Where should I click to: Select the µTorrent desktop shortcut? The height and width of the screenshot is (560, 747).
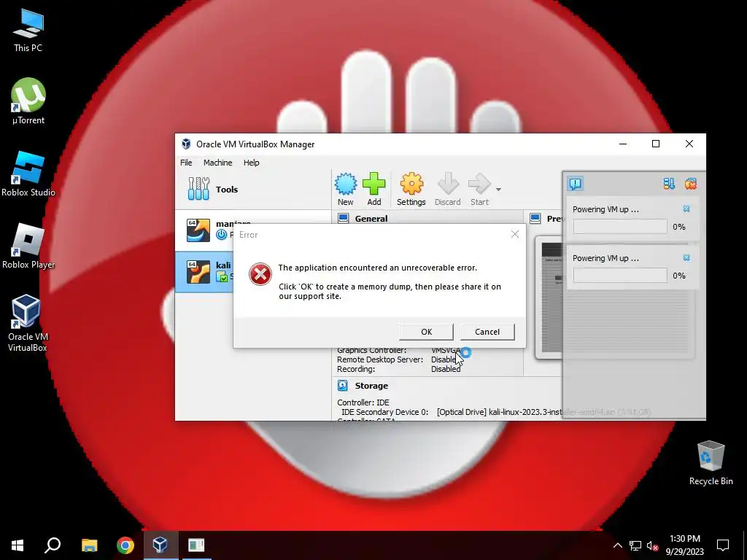28,101
